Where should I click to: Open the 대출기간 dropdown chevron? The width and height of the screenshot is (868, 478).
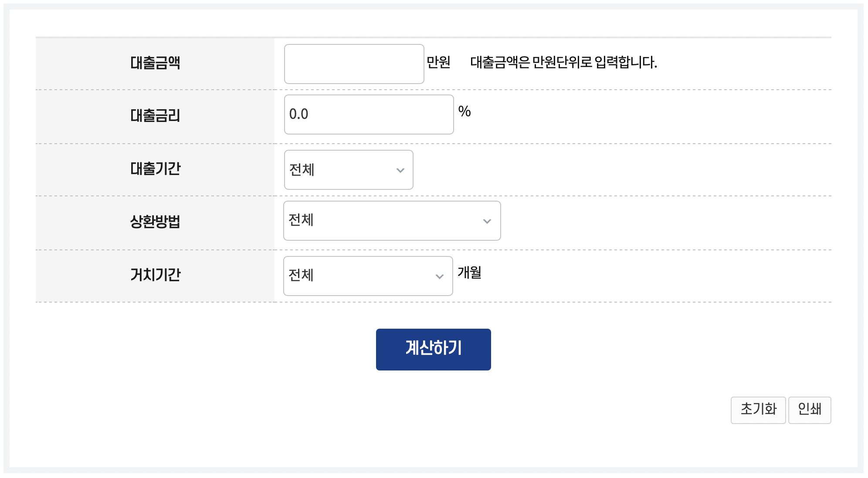(400, 170)
